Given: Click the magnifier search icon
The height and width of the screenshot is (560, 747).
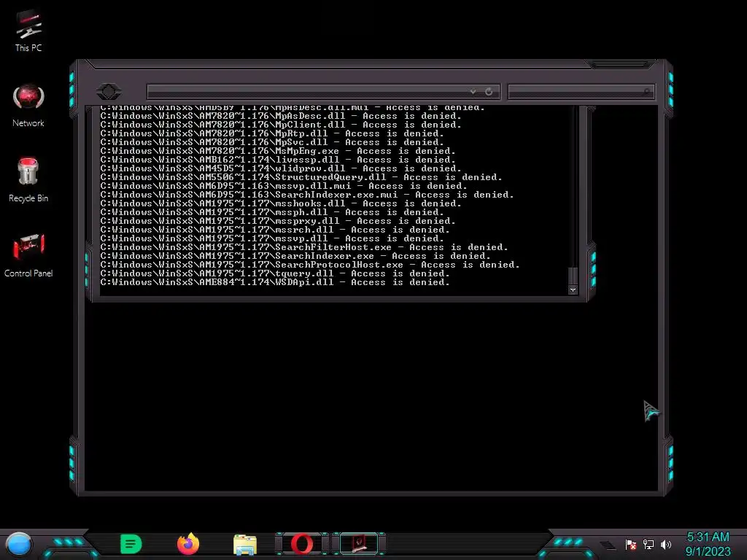Looking at the screenshot, I should (647, 91).
